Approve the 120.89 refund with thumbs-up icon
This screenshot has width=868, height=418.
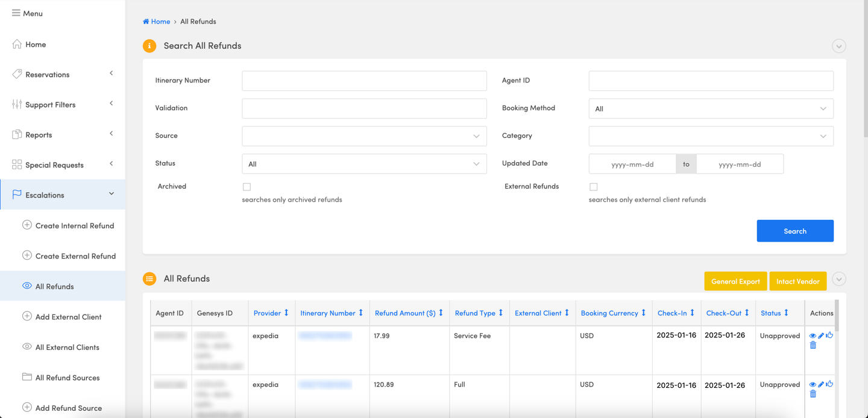point(829,384)
